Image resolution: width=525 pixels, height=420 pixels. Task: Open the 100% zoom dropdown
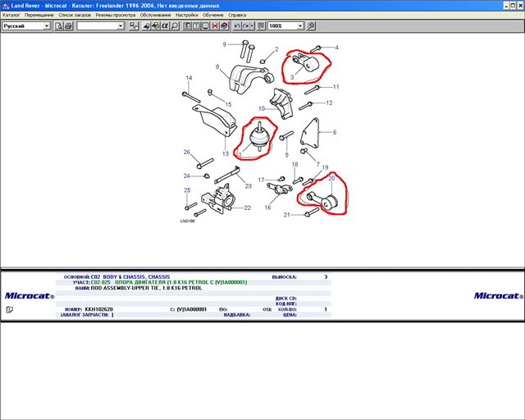point(300,25)
